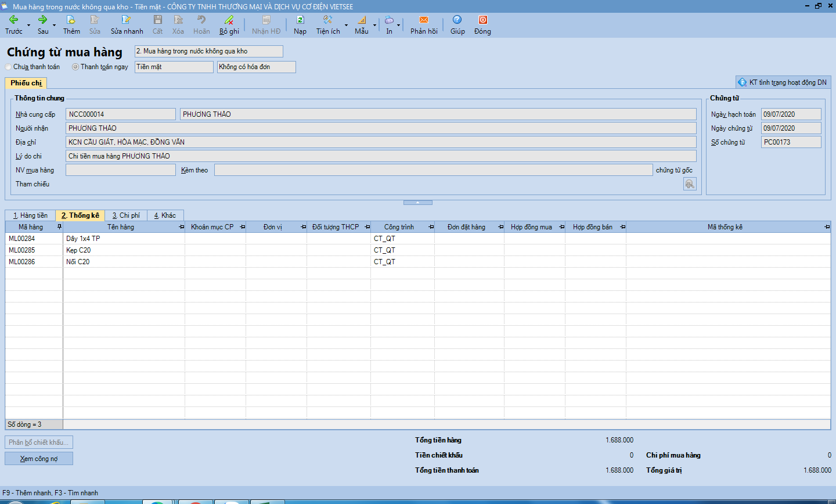The height and width of the screenshot is (504, 836).
Task: Click the Đóng close form icon
Action: point(482,20)
